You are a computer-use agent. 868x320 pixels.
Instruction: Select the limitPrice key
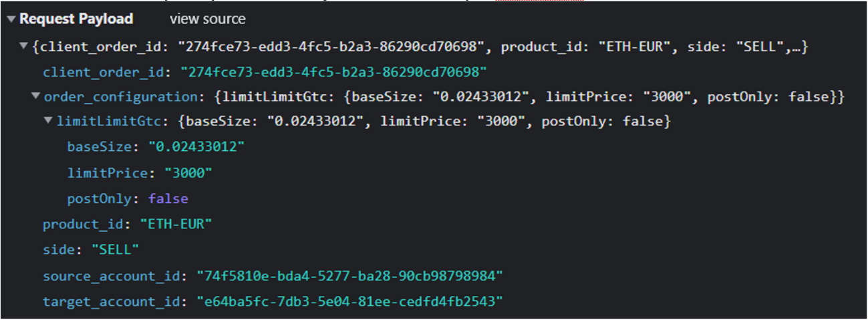(x=107, y=173)
